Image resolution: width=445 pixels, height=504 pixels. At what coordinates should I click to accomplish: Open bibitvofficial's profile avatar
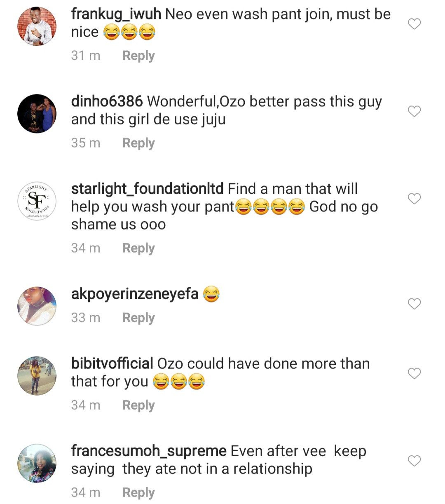(37, 376)
